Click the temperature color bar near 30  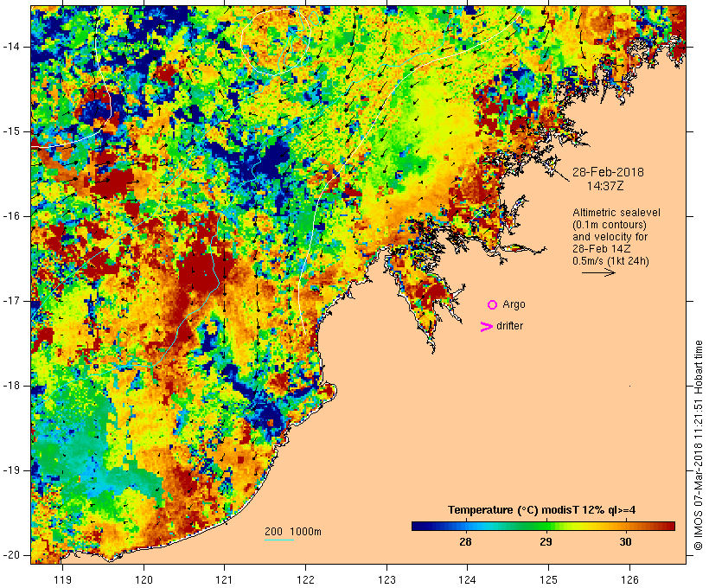coord(626,526)
